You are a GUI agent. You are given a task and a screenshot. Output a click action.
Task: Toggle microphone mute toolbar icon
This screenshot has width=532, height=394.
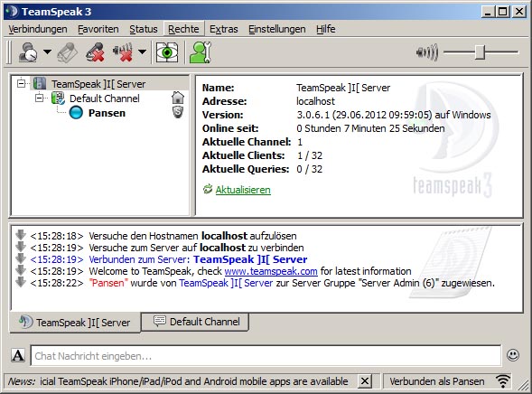pyautogui.click(x=95, y=52)
